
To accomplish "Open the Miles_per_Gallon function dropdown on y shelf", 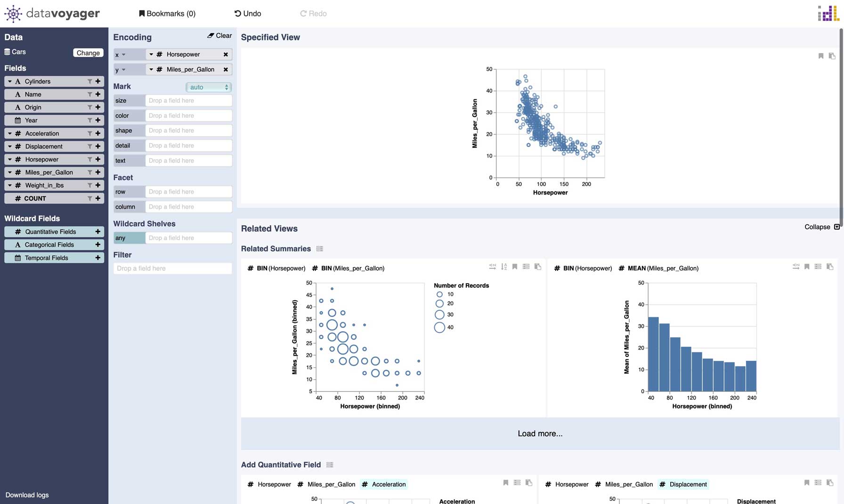I will (x=151, y=70).
